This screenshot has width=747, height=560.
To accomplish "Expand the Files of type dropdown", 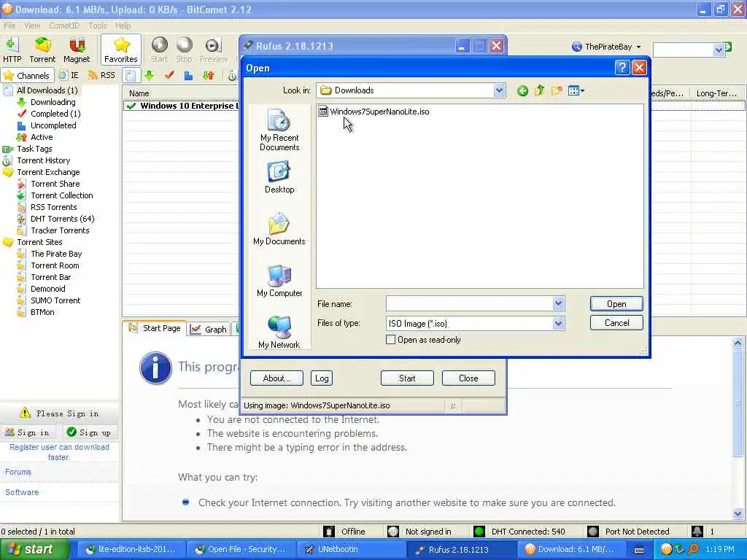I will [558, 323].
